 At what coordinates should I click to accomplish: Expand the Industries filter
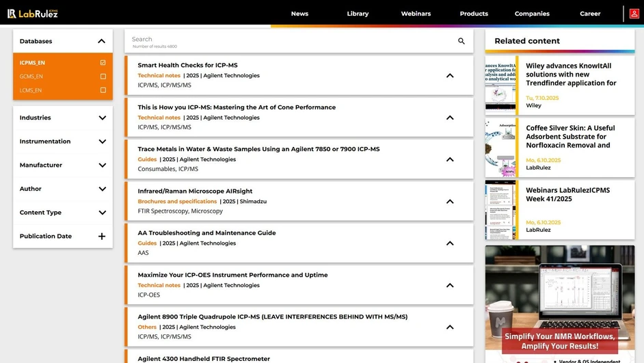coord(103,118)
